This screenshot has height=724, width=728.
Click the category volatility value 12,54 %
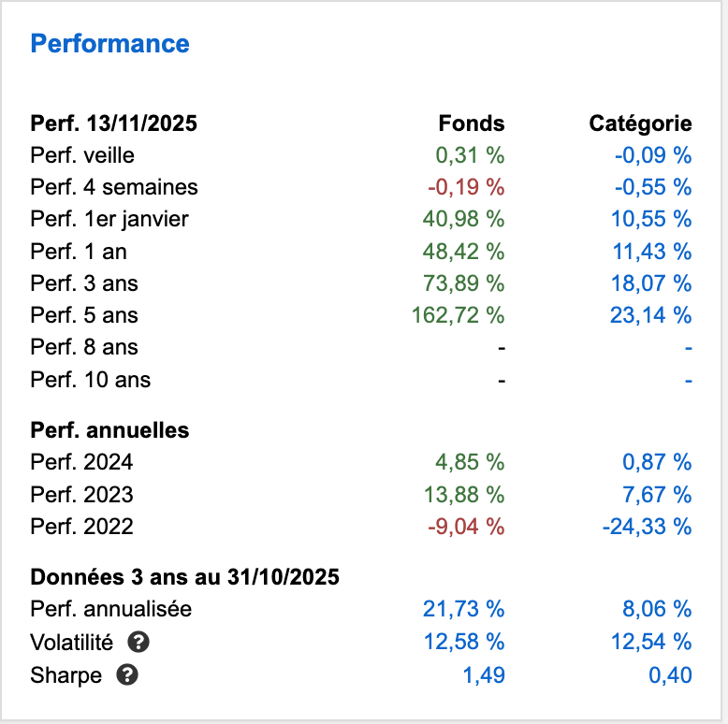coord(650,643)
